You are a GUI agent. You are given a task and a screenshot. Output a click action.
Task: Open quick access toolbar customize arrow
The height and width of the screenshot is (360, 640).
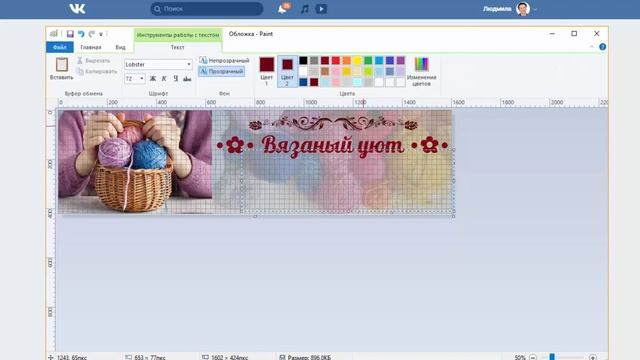click(101, 34)
